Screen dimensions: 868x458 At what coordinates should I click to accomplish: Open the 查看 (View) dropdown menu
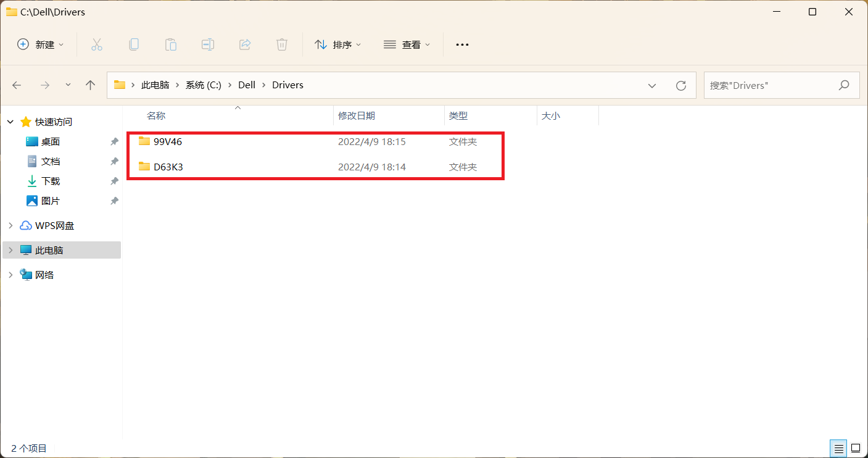(x=407, y=44)
